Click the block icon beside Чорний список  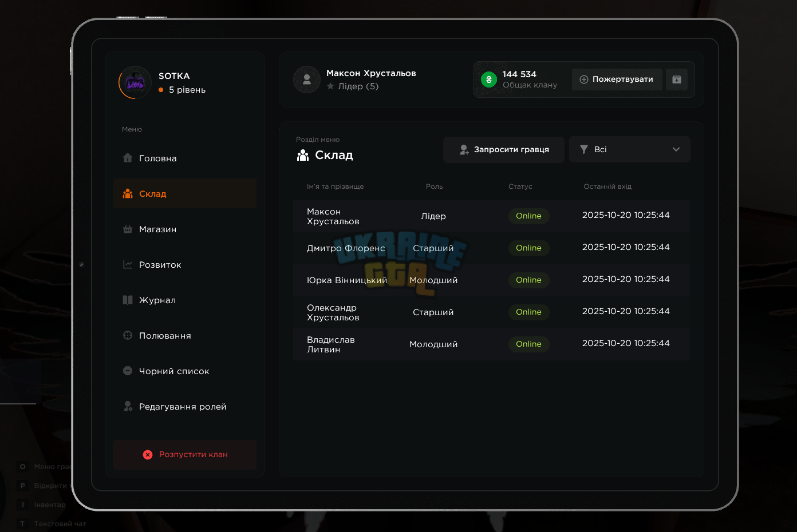(x=128, y=371)
